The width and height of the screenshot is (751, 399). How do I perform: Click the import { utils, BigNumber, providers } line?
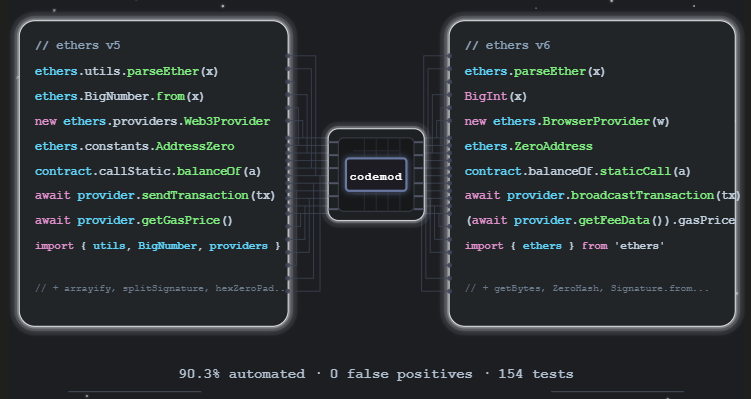pos(158,246)
